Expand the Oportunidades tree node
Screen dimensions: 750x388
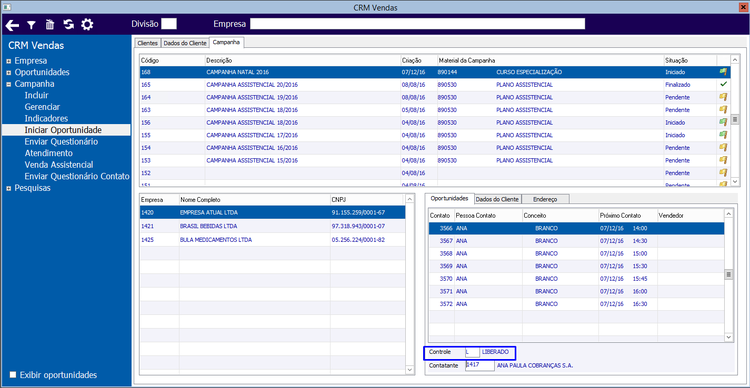click(9, 73)
